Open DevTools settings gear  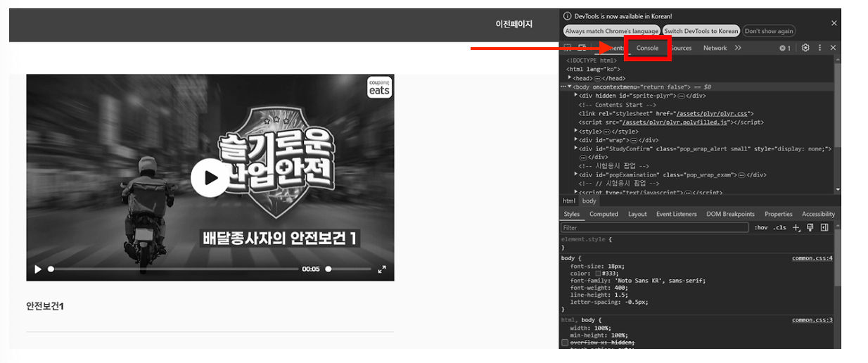805,48
